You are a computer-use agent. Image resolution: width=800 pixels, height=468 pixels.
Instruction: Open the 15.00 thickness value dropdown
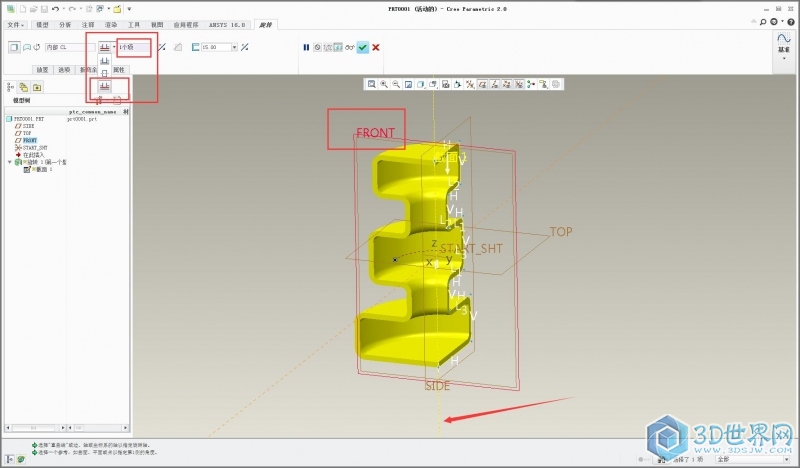(x=234, y=47)
